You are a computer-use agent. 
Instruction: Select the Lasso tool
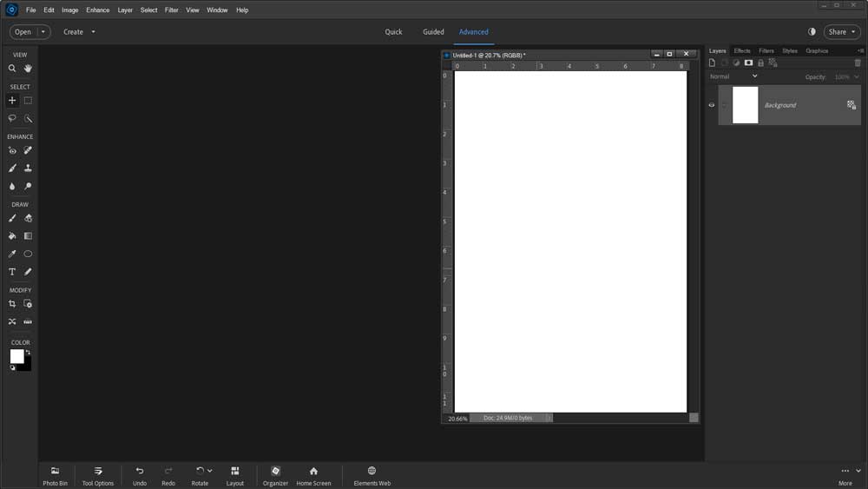pos(12,118)
